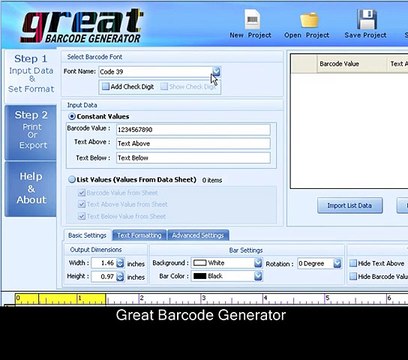Go to Step 2 Print Or Export
Screen dimensions: 408x360
coord(31,132)
